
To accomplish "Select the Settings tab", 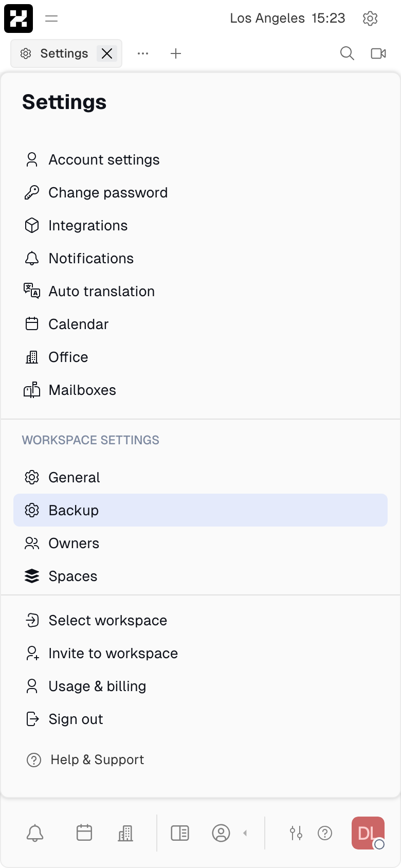I will click(66, 53).
